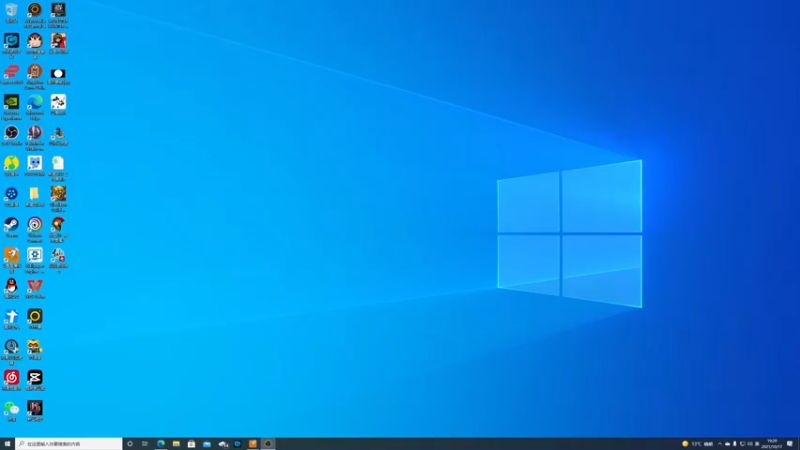The image size is (800, 450).
Task: Select the ink-painting white app shortcut
Action: tap(58, 104)
